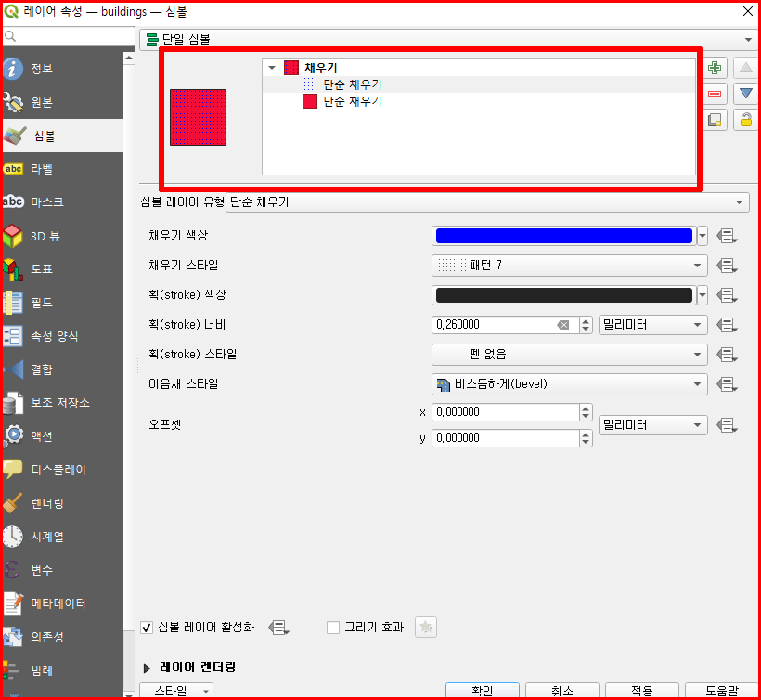Screen dimensions: 761x700
Task: Move symbol layer down arrow
Action: pos(746,94)
